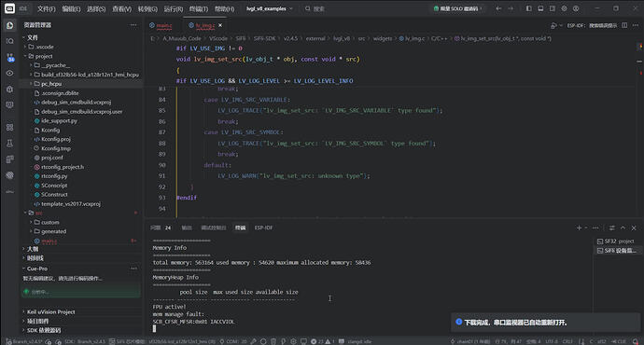Close the lv_img.c editor tab

(x=220, y=25)
